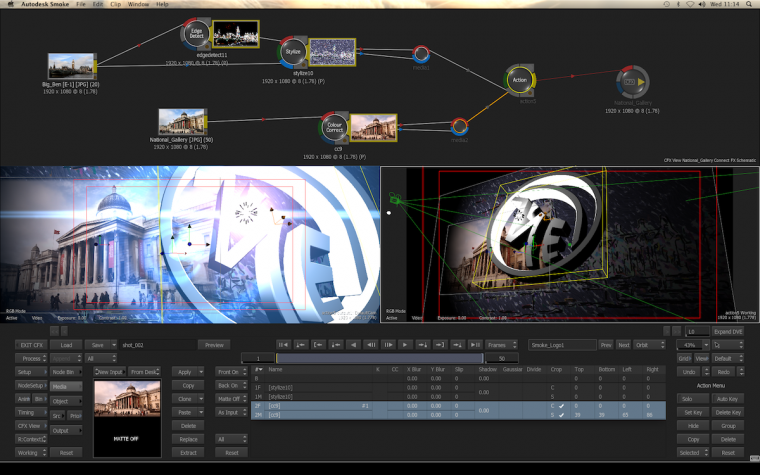
Task: Click the camera icon in Action view
Action: [x=395, y=198]
